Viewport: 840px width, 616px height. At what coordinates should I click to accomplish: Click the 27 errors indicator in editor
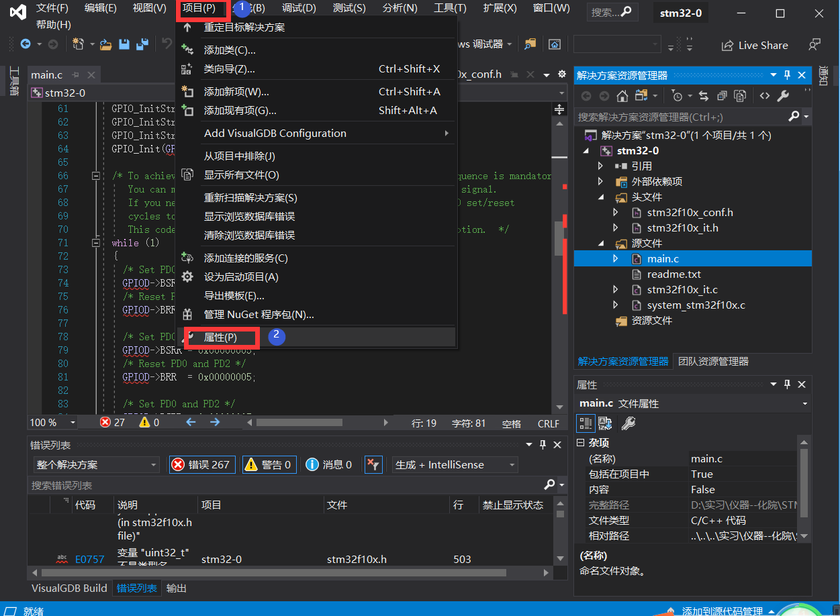113,422
